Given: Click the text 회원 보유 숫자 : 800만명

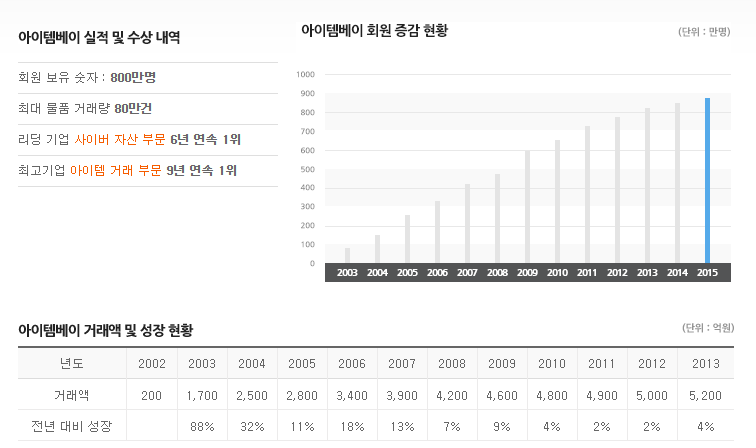Looking at the screenshot, I should pos(87,77).
